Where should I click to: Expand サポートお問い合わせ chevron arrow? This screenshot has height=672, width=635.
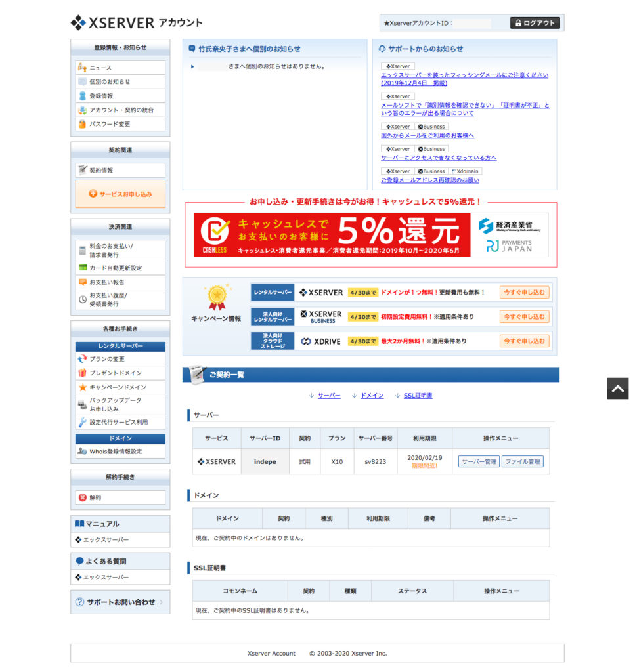162,602
